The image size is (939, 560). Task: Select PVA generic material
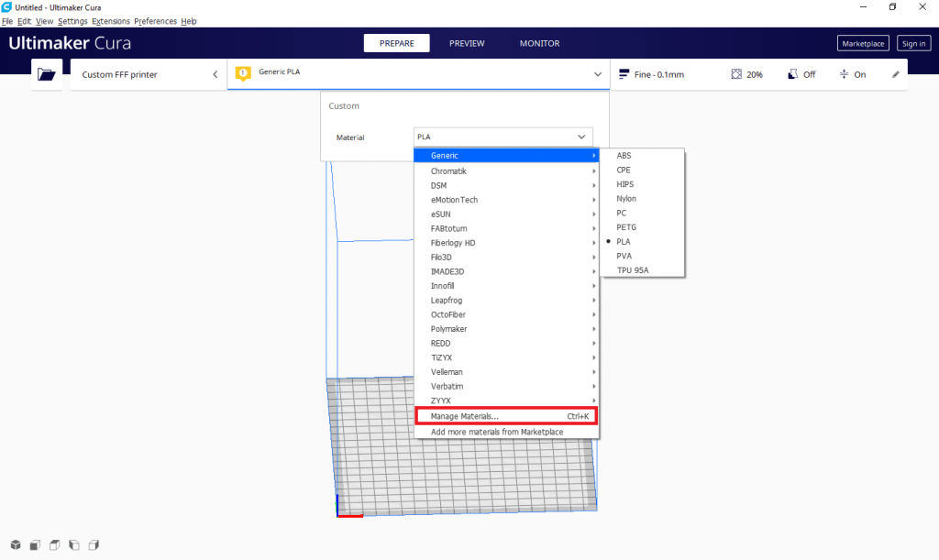click(643, 256)
